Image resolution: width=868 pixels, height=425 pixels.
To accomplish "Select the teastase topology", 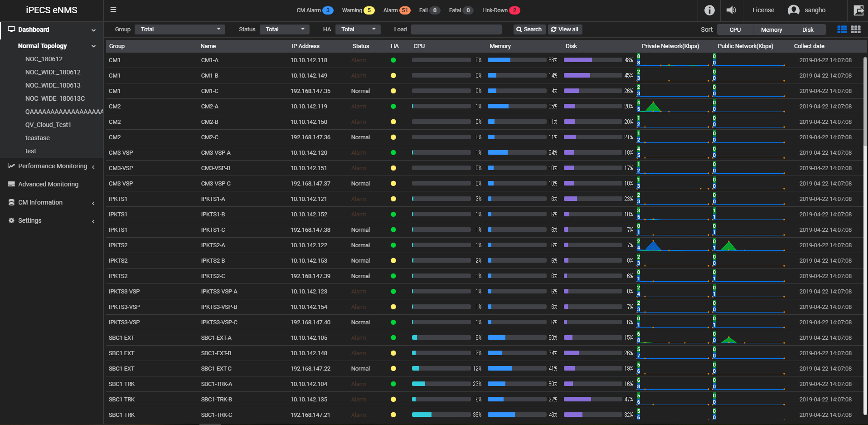I will 38,138.
